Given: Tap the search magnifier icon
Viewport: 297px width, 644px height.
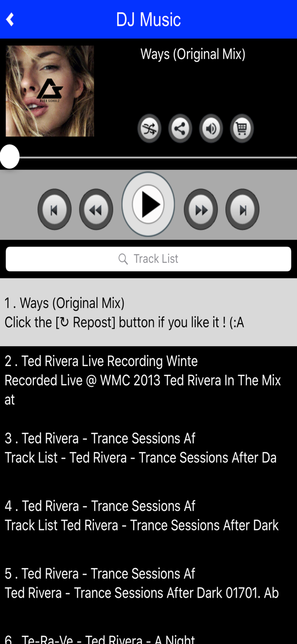Looking at the screenshot, I should tap(123, 259).
